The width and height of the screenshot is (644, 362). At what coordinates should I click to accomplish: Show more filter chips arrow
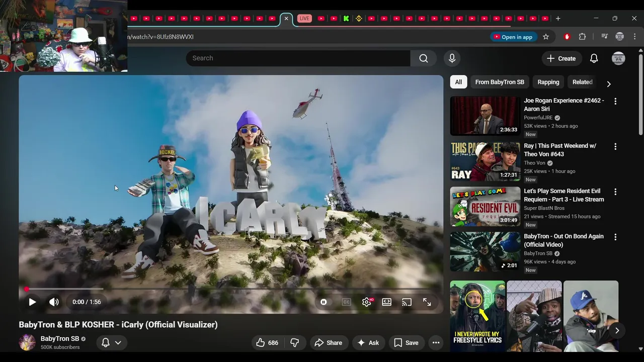tap(609, 83)
